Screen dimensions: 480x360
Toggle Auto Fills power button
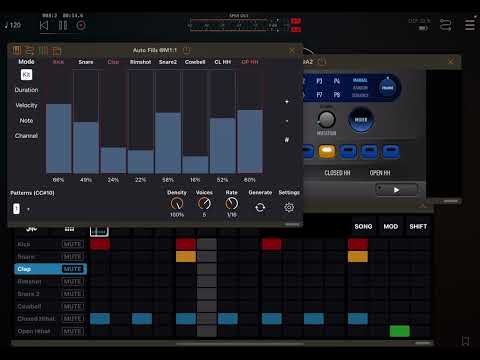(187, 50)
